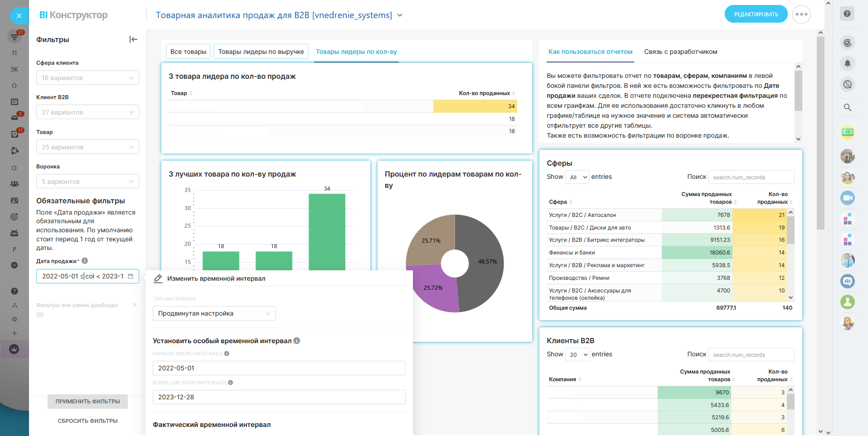Open the three-dots more options menu
This screenshot has height=436, width=868.
801,14
